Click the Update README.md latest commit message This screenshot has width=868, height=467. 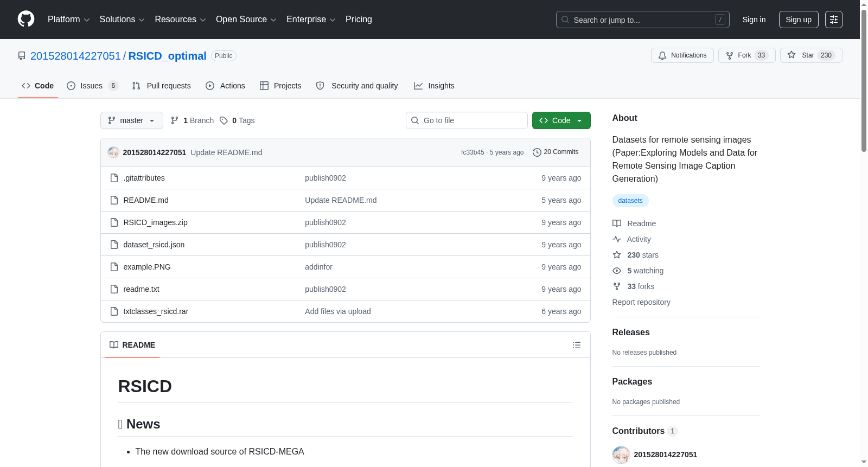[226, 152]
